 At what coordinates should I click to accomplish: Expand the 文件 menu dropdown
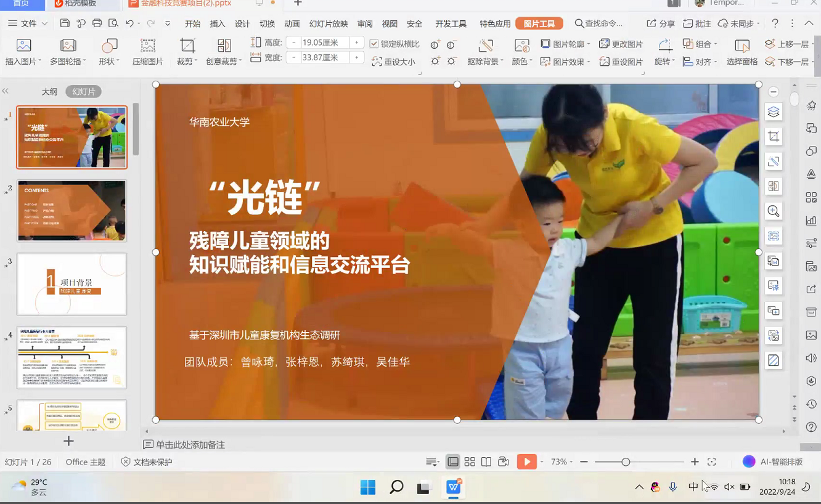28,23
